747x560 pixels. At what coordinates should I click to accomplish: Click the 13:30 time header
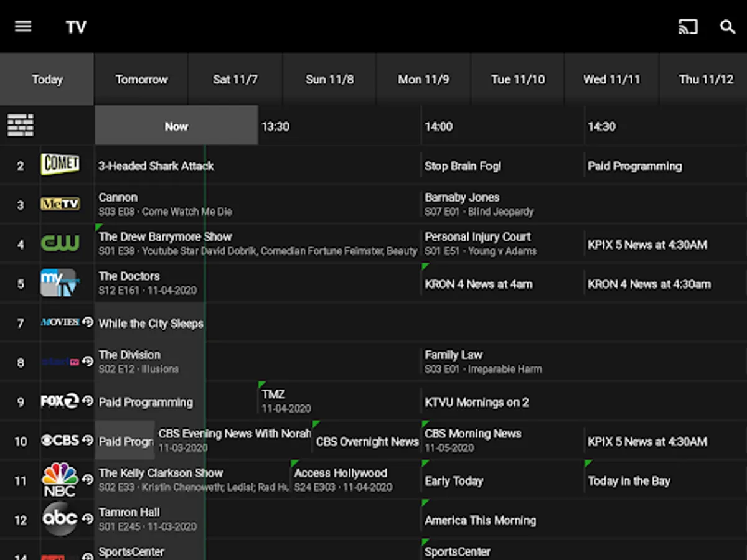pos(339,126)
